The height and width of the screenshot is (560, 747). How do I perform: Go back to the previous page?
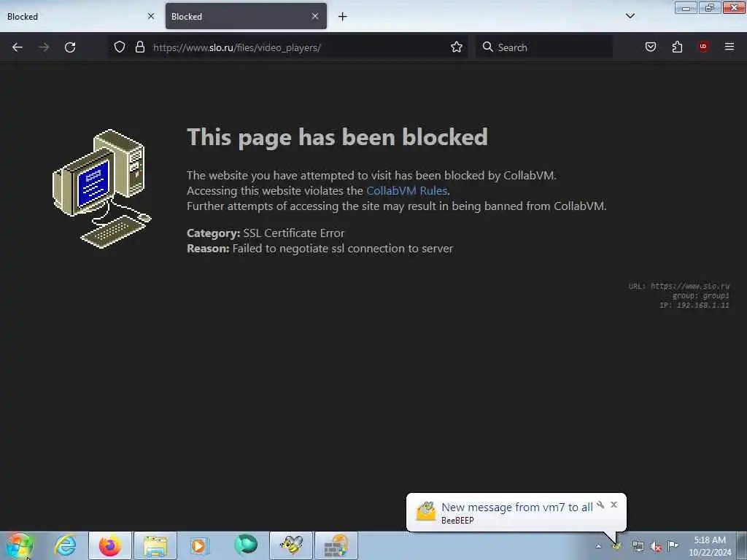click(18, 47)
